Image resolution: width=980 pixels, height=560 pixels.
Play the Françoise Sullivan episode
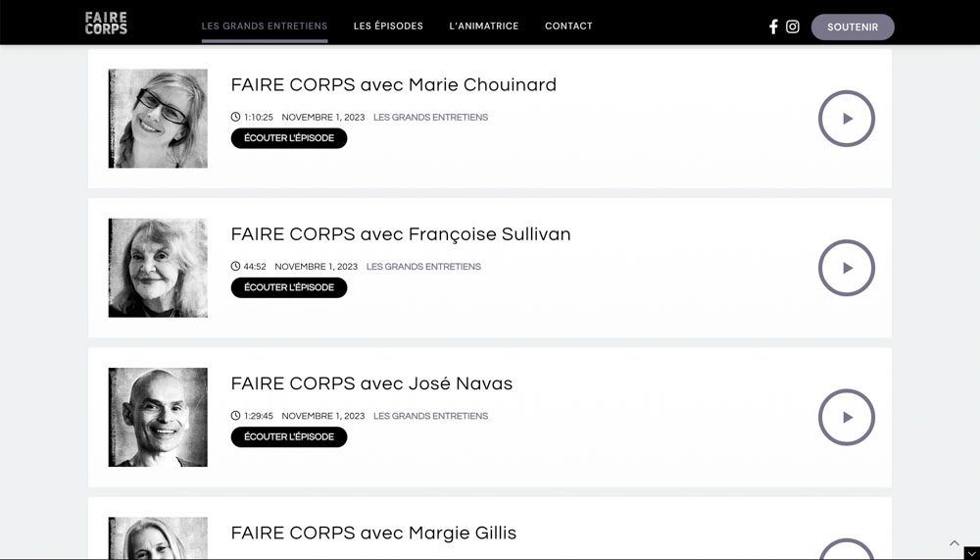[846, 268]
